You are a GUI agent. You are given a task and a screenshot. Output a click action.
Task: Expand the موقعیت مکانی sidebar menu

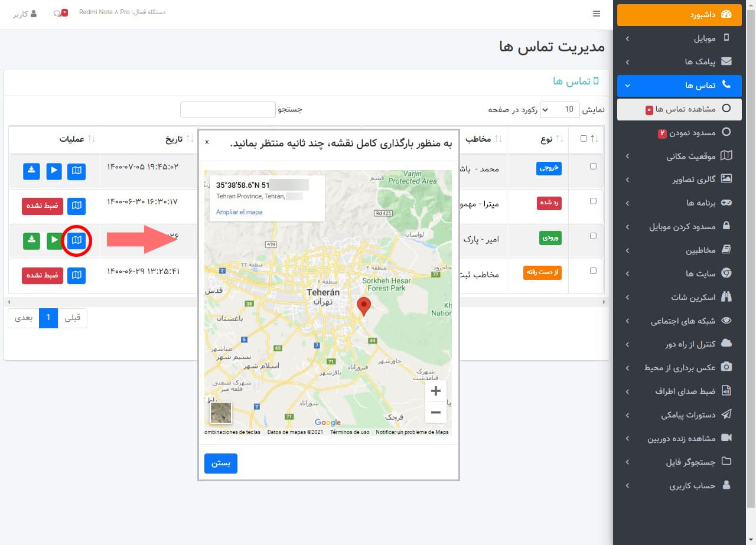click(x=679, y=156)
